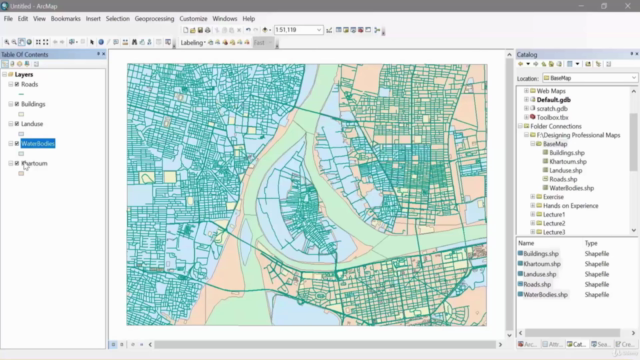Open the File menu
Image resolution: width=640 pixels, height=360 pixels.
tap(8, 18)
